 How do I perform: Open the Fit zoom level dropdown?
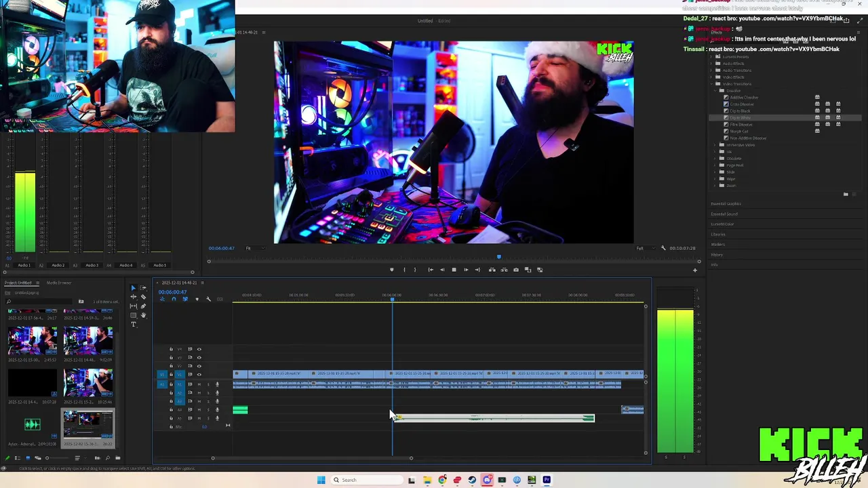click(254, 248)
